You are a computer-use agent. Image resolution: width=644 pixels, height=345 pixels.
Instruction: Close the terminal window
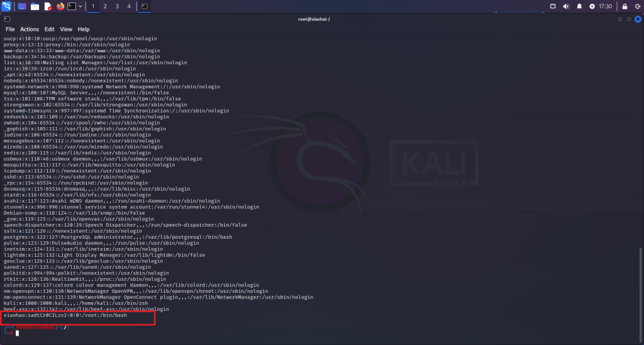[638, 19]
